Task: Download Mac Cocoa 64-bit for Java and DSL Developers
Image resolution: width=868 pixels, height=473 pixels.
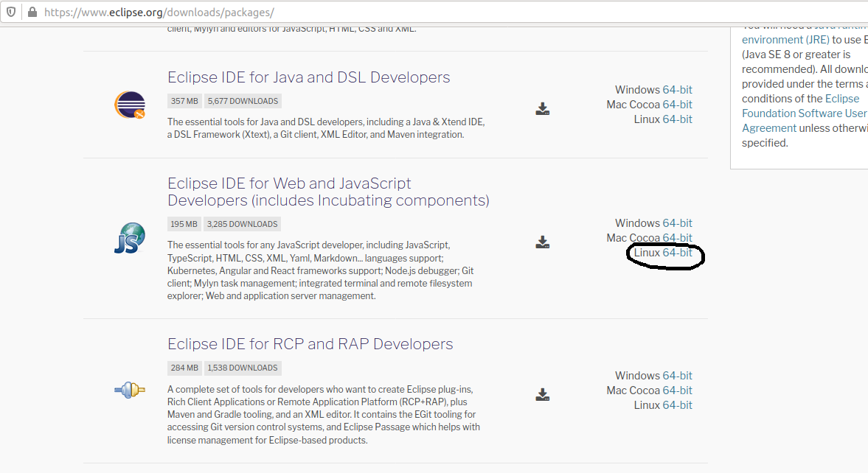Action: pos(677,105)
